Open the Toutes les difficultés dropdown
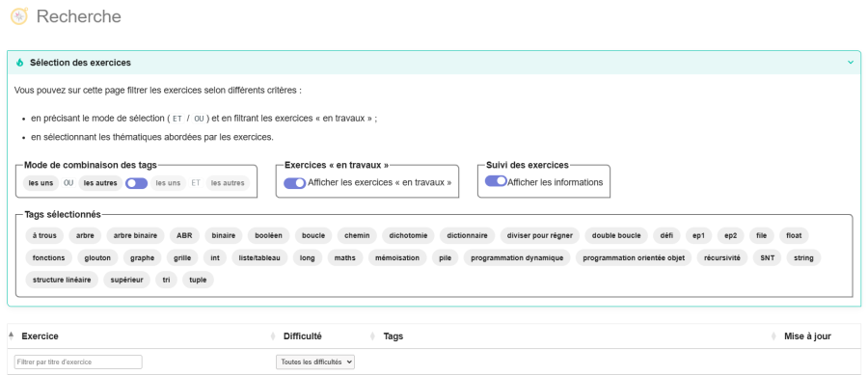The width and height of the screenshot is (868, 375). (x=315, y=362)
